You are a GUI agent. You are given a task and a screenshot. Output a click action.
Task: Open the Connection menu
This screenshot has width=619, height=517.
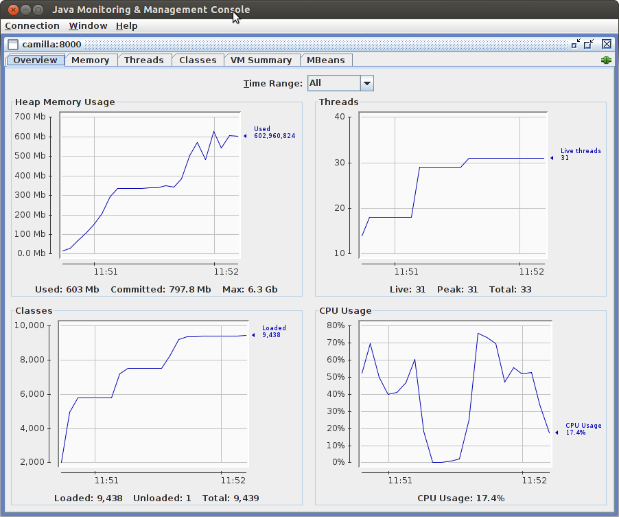pyautogui.click(x=32, y=25)
